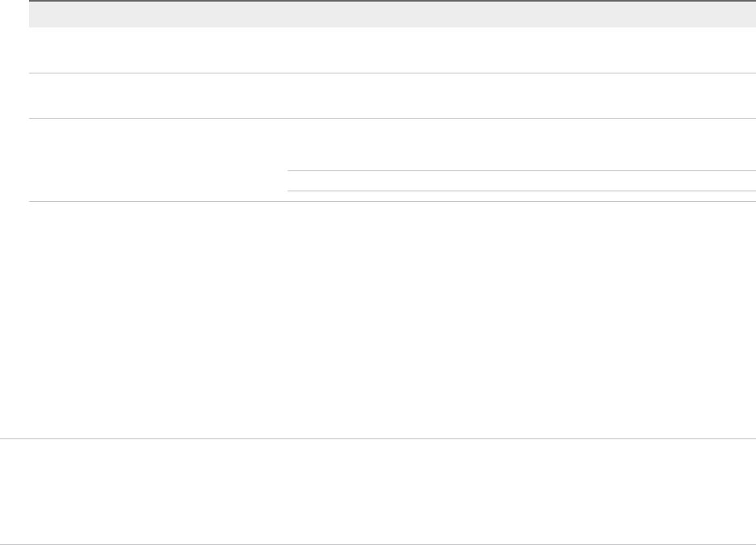Click the cell beneath the lowest short divider
The height and width of the screenshot is (545, 756).
point(515,196)
